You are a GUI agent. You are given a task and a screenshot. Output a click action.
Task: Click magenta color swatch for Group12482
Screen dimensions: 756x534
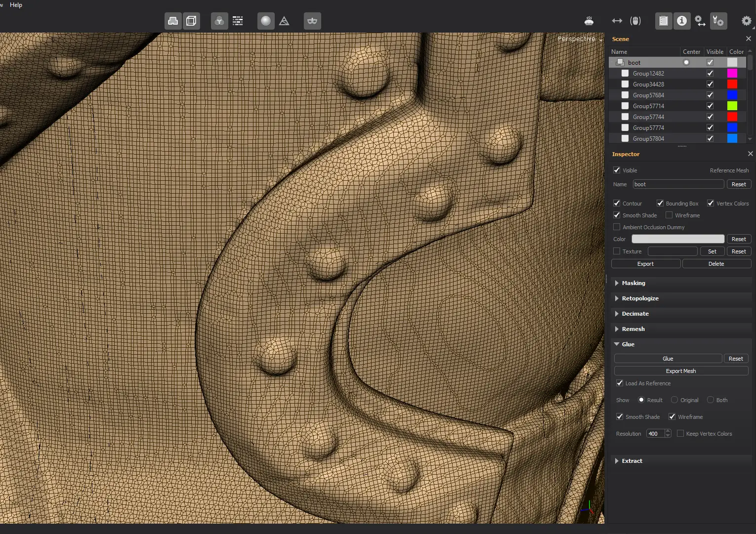point(732,73)
